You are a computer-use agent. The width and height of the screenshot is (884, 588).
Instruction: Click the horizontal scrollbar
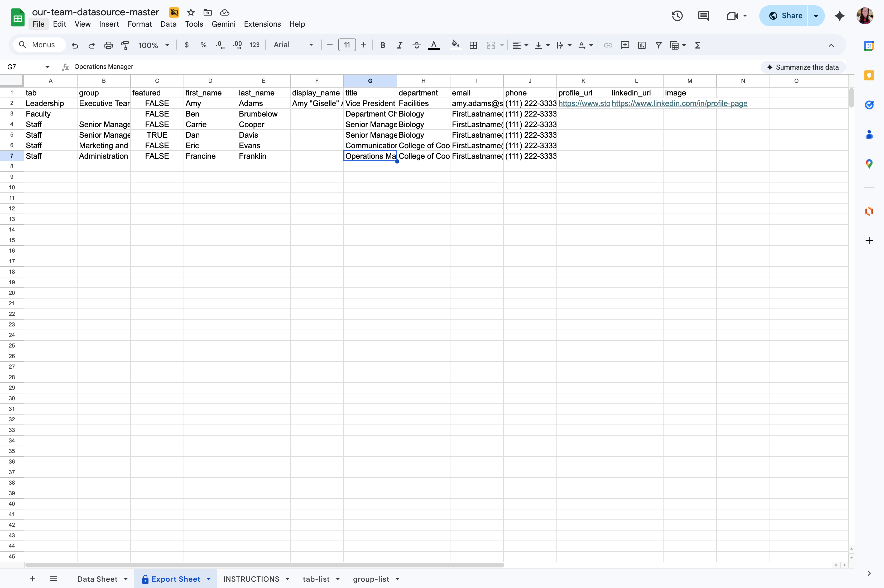pos(265,565)
